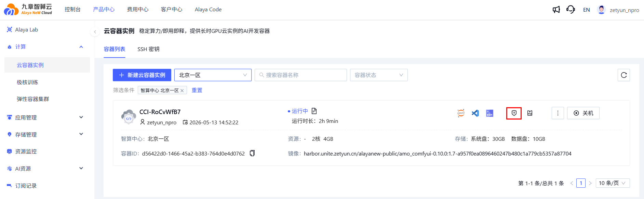Click the 资源监控 sidebar icon
Viewport: 644px width, 199px height.
(9, 151)
